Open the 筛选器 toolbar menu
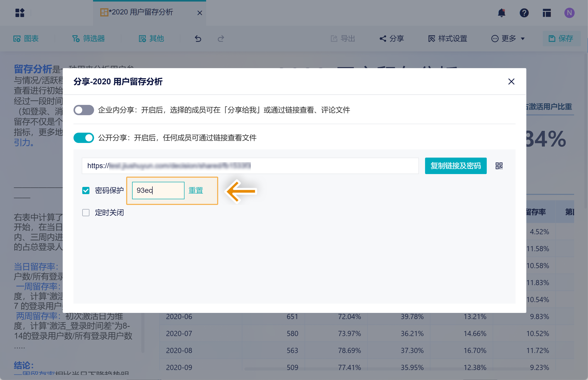Screen dimensions: 588x380 pos(89,39)
